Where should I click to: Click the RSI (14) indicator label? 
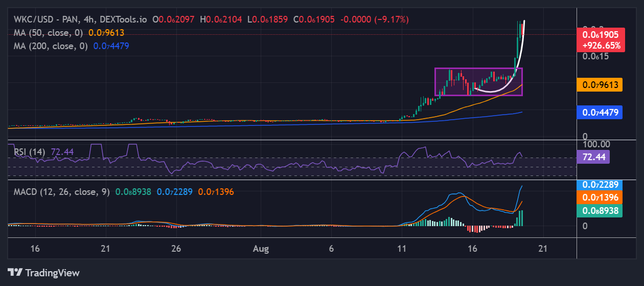[x=30, y=152]
